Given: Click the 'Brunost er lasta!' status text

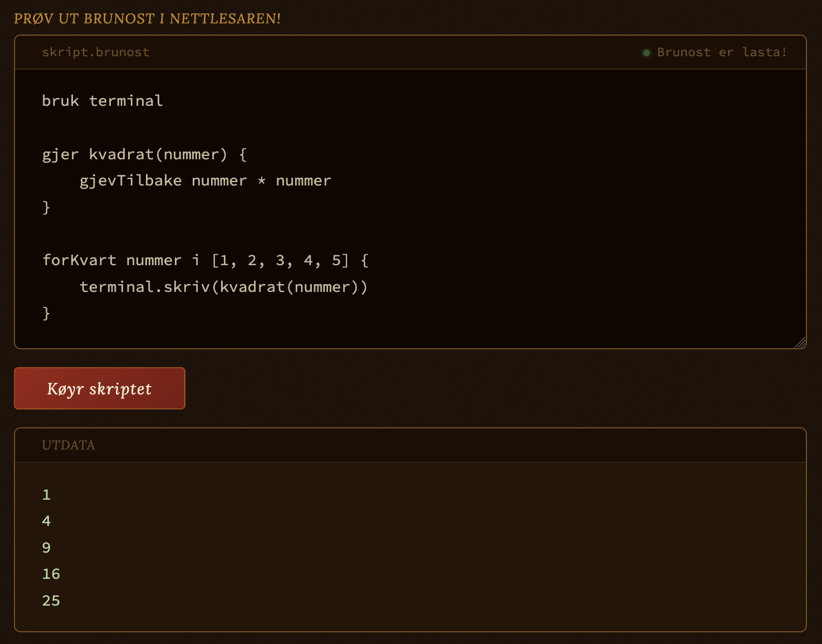Looking at the screenshot, I should point(722,52).
